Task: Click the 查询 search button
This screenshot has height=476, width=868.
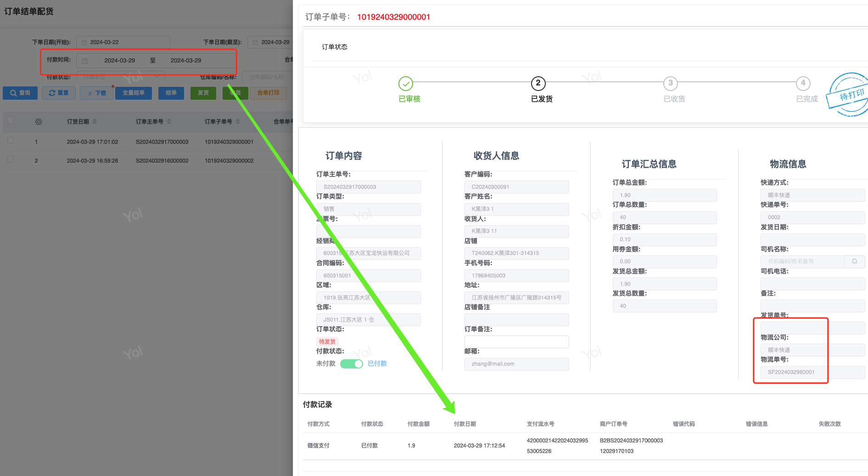Action: pyautogui.click(x=20, y=93)
